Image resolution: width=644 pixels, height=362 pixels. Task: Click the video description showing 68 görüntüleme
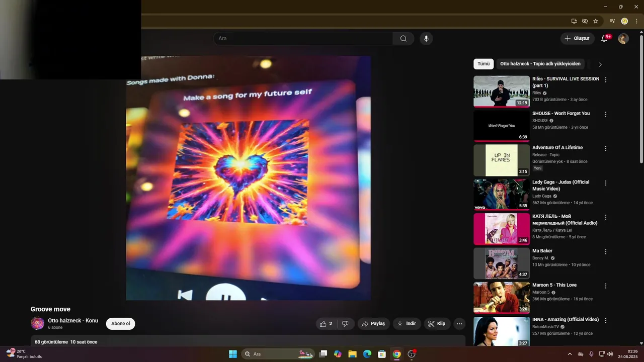pyautogui.click(x=248, y=341)
